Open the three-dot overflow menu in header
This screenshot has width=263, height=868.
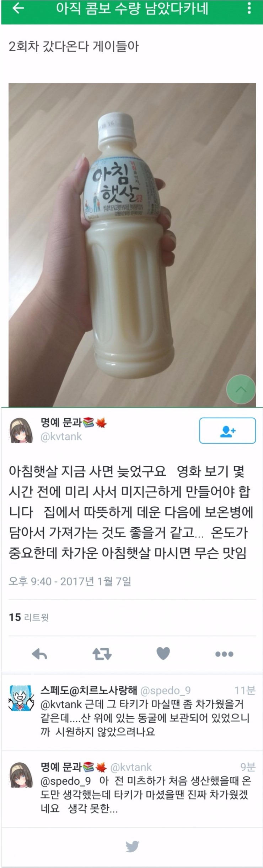(249, 9)
